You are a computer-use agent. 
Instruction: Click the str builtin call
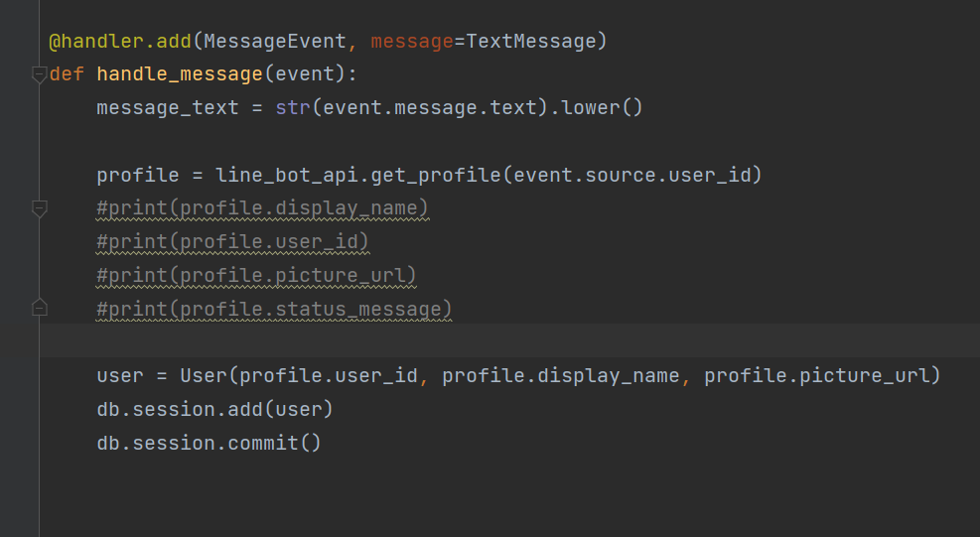point(293,108)
